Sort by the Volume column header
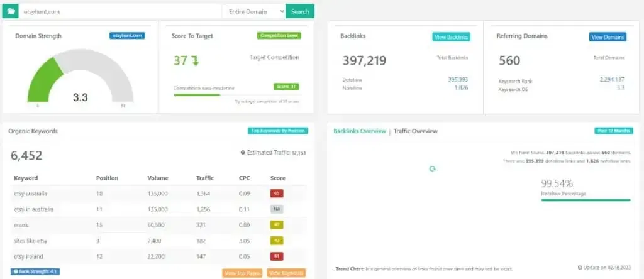 158,178
